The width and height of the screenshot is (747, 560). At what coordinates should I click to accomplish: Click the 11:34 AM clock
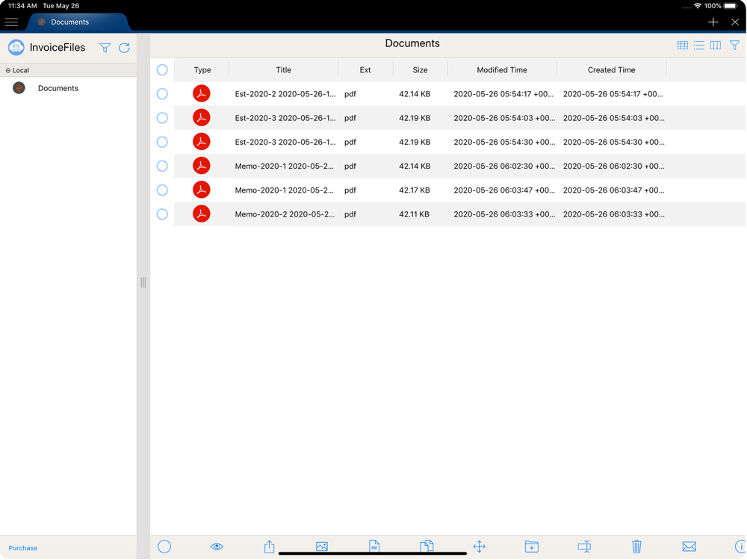click(22, 6)
